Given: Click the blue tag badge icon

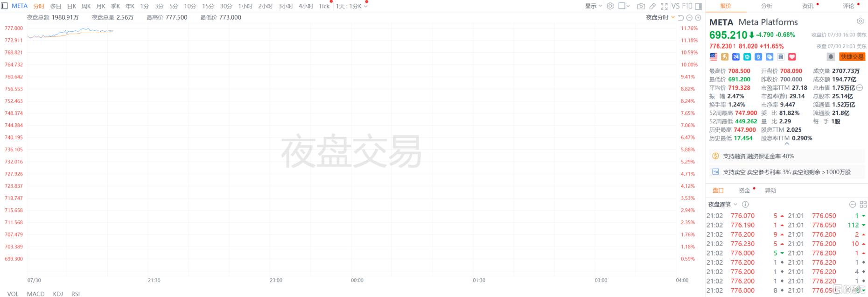Looking at the screenshot, I should 770,57.
